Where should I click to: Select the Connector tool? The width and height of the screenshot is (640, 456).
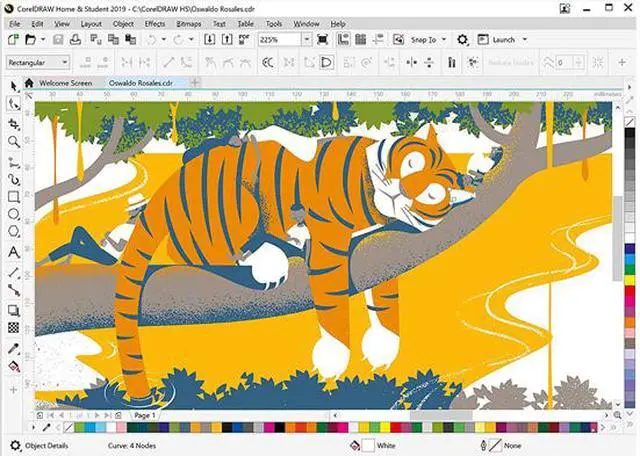[13, 290]
